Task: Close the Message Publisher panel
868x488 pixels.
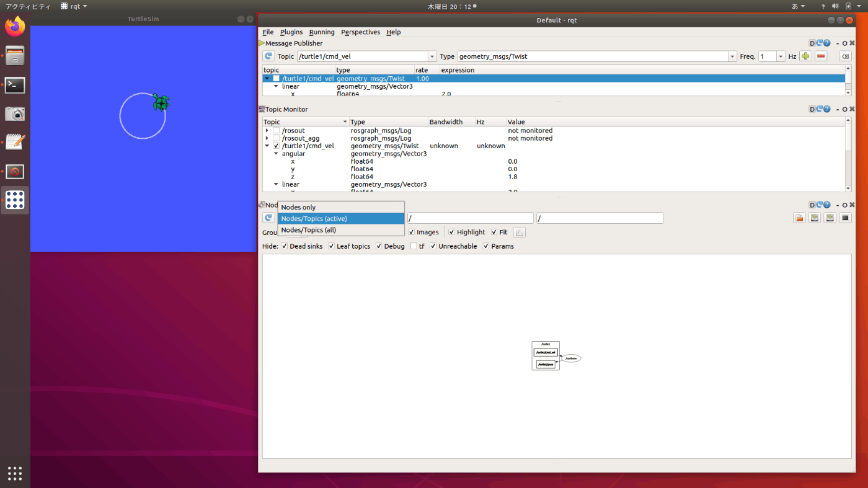Action: pos(852,43)
